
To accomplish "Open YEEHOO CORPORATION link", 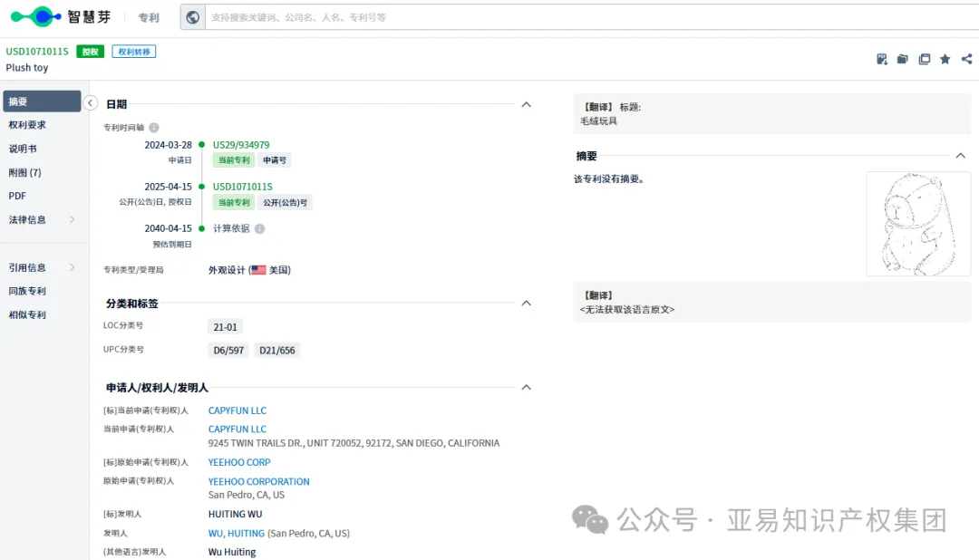I will pyautogui.click(x=259, y=482).
